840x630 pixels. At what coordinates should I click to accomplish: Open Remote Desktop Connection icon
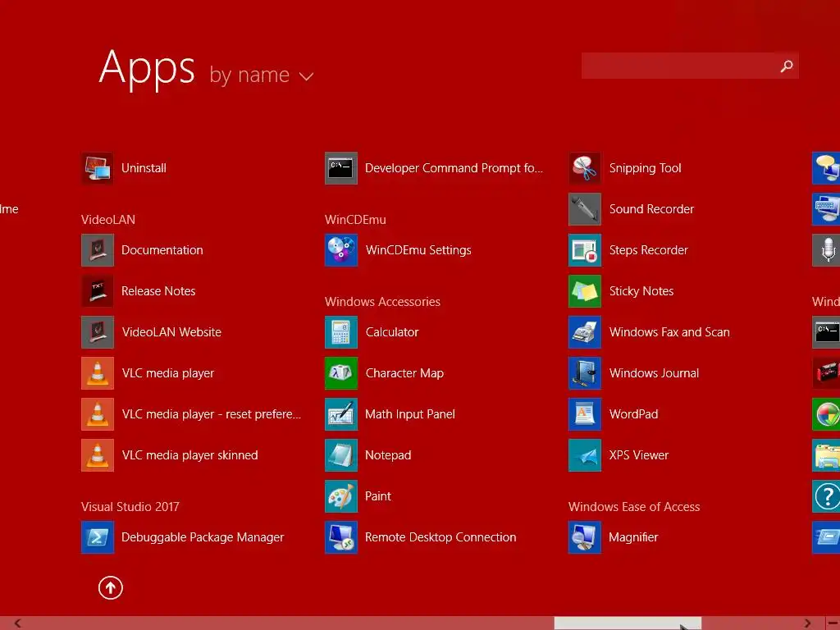tap(340, 537)
